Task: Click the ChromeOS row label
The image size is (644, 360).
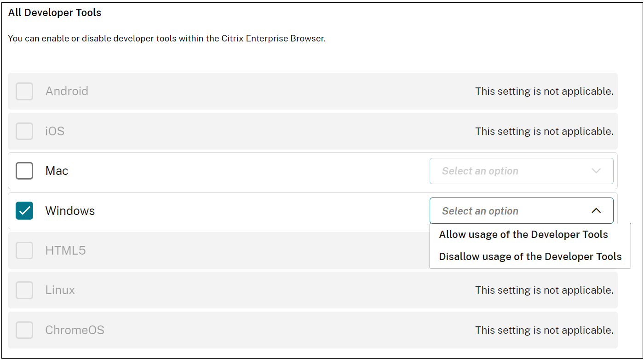Action: pos(75,330)
